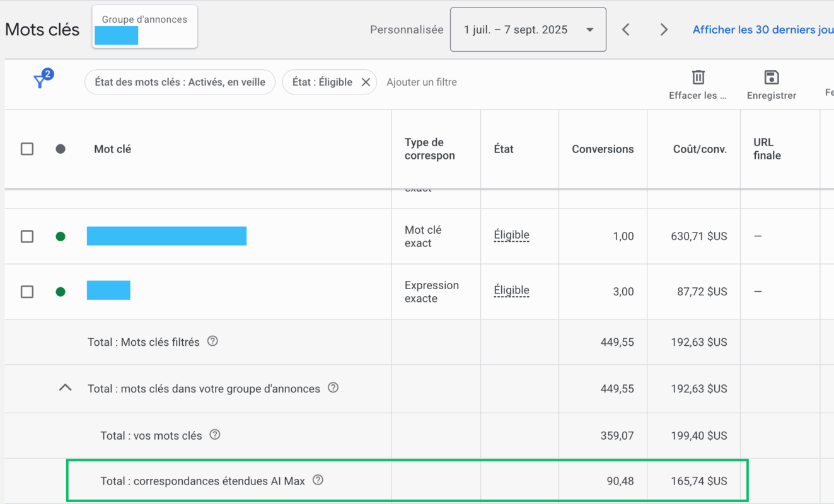Go to next date range arrow
The height and width of the screenshot is (504, 834).
[664, 30]
